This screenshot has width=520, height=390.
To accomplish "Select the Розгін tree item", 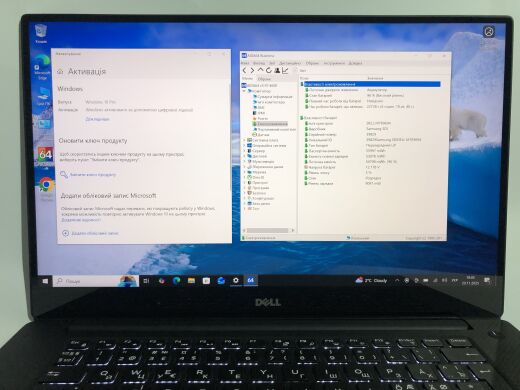I will 260,118.
